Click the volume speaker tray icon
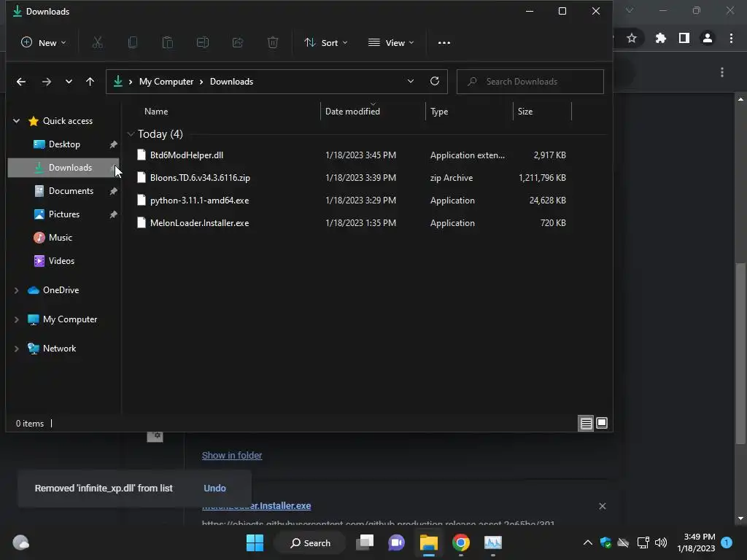Viewport: 747px width, 560px height. pos(661,542)
